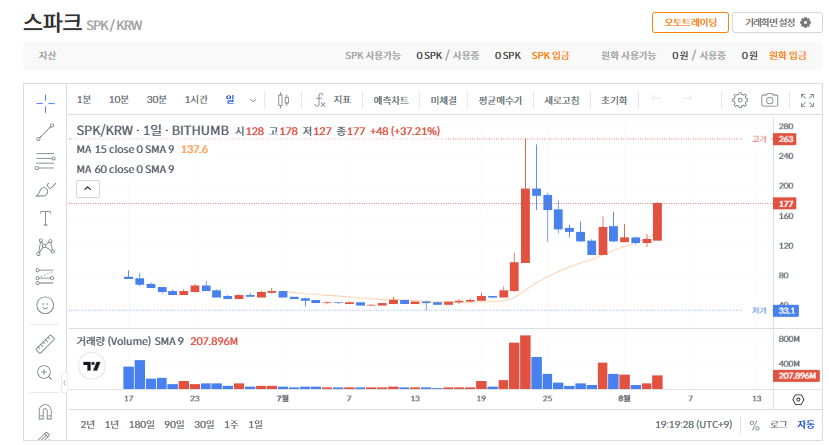
Task: Toggle the 예측차트 forecast chart
Action: click(x=391, y=100)
